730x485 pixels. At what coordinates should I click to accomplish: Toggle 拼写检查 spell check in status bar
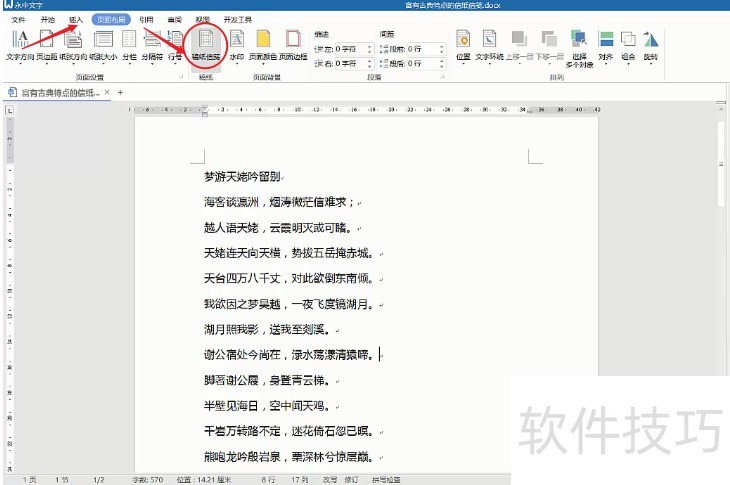tap(386, 479)
